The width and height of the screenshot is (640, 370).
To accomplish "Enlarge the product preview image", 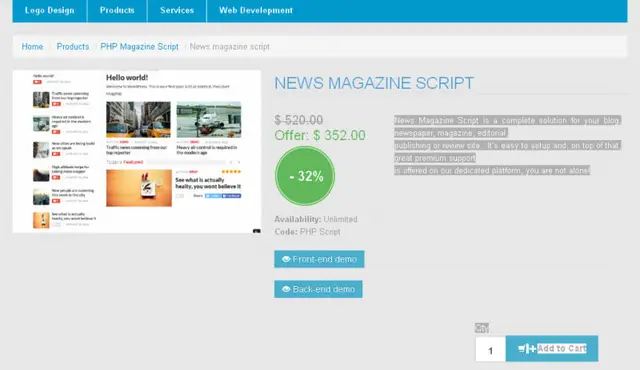I will [x=137, y=151].
